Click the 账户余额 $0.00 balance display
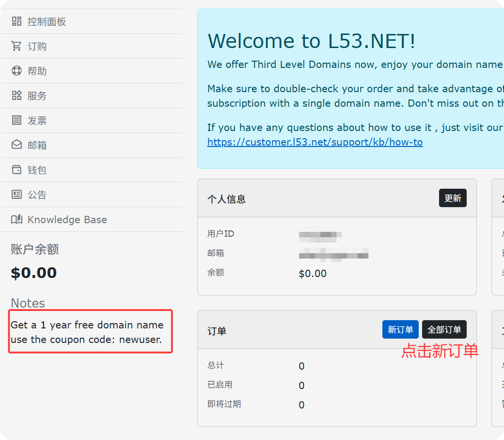The height and width of the screenshot is (440, 504). (34, 272)
